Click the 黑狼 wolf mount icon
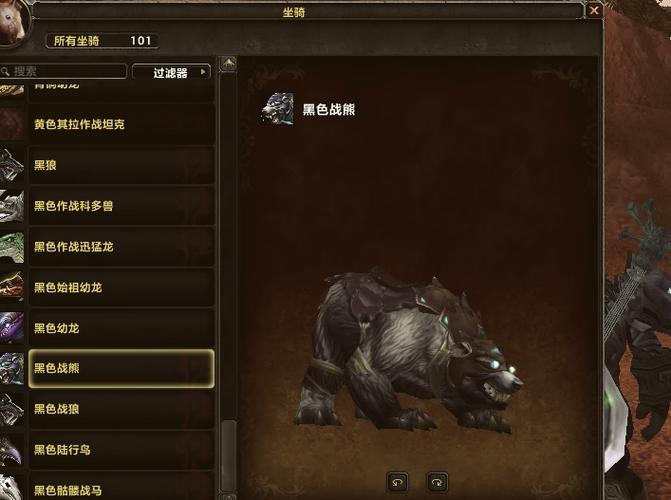Viewport: 671px width, 500px height. [x=12, y=165]
